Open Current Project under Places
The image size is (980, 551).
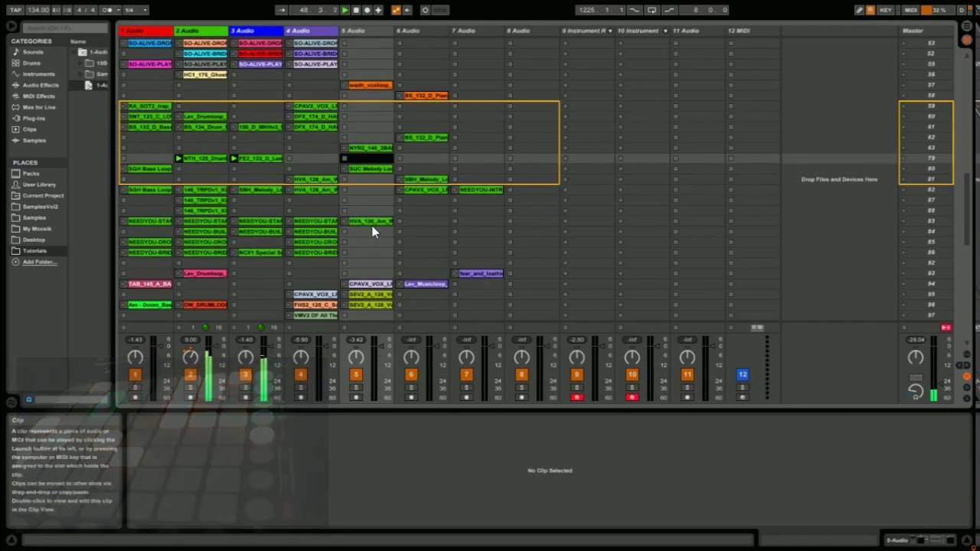click(43, 196)
